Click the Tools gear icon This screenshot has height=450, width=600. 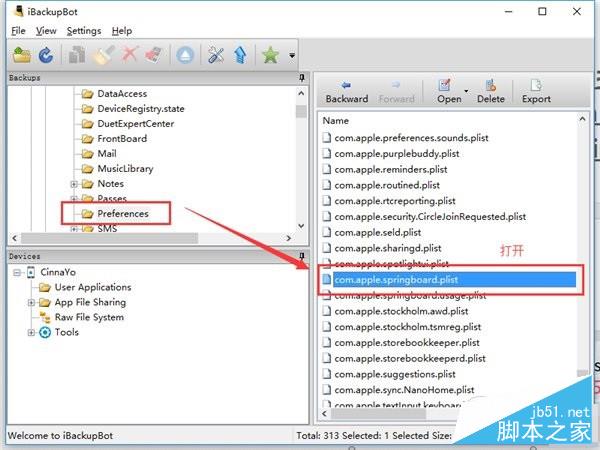(x=45, y=333)
